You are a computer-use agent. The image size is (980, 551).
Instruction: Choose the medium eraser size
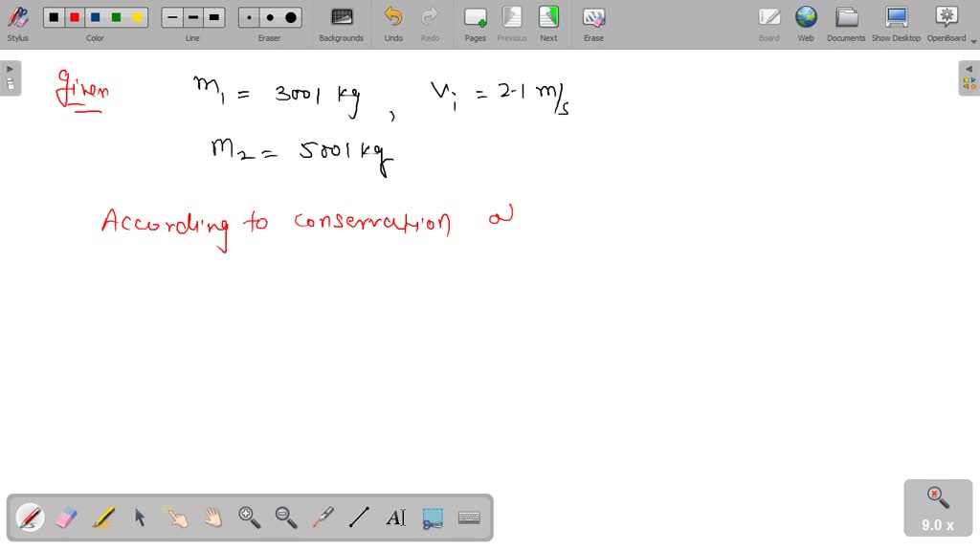pos(270,17)
